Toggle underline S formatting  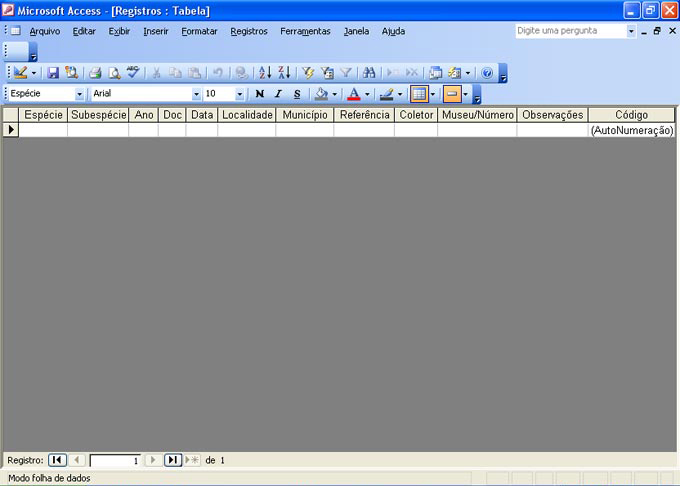click(x=297, y=94)
